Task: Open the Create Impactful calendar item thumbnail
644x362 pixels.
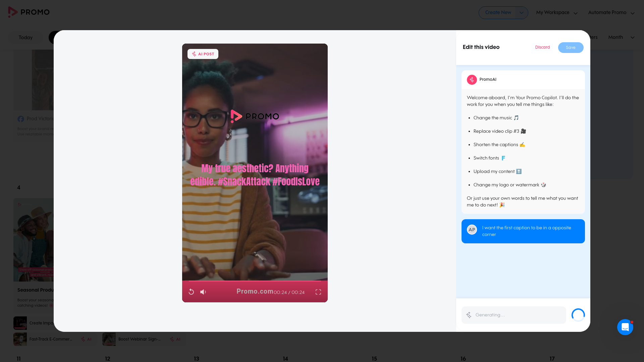Action: pos(20,323)
